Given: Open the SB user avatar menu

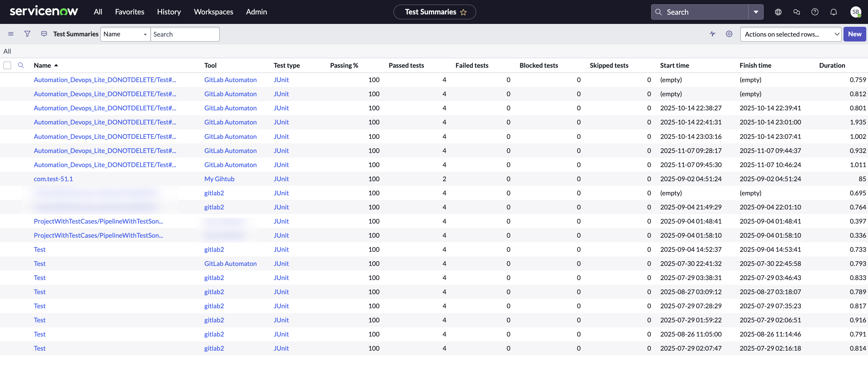Looking at the screenshot, I should pos(856,12).
